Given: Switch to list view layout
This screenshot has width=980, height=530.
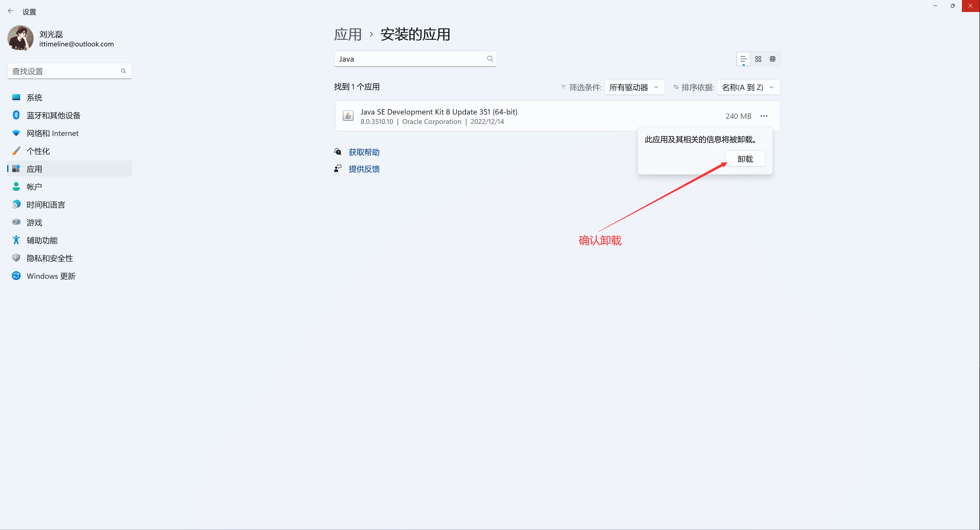Looking at the screenshot, I should (743, 59).
